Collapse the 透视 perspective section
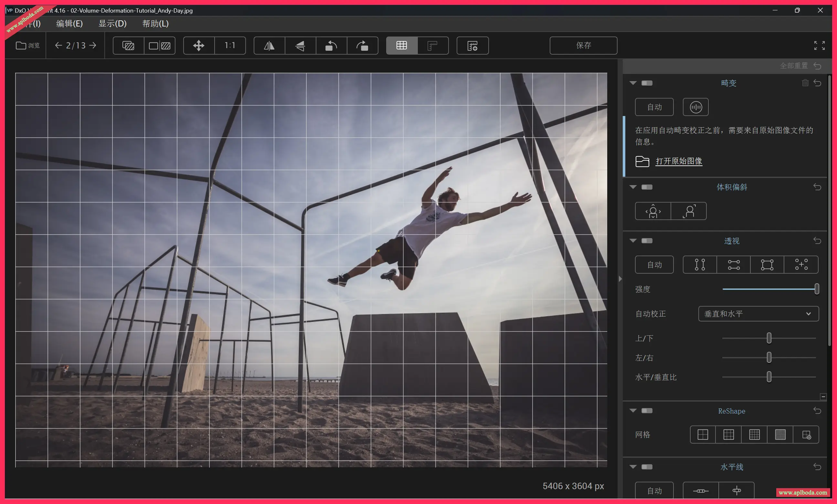 coord(633,241)
